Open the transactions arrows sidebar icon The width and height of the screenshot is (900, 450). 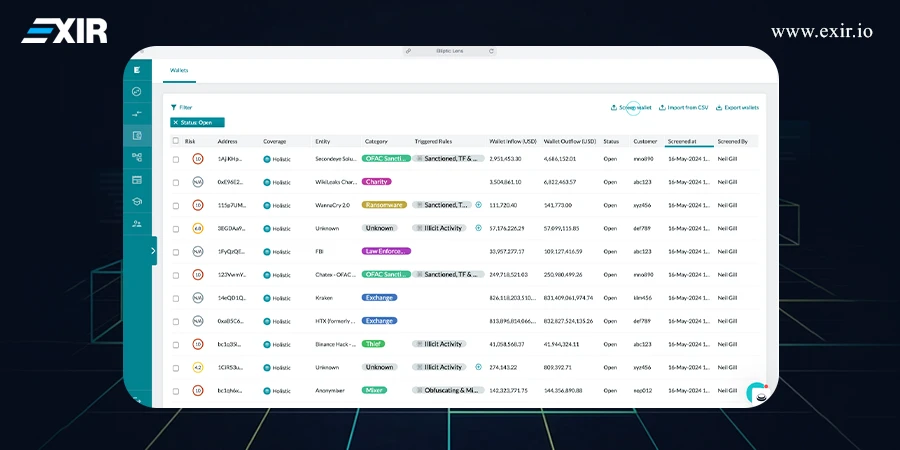pyautogui.click(x=137, y=114)
